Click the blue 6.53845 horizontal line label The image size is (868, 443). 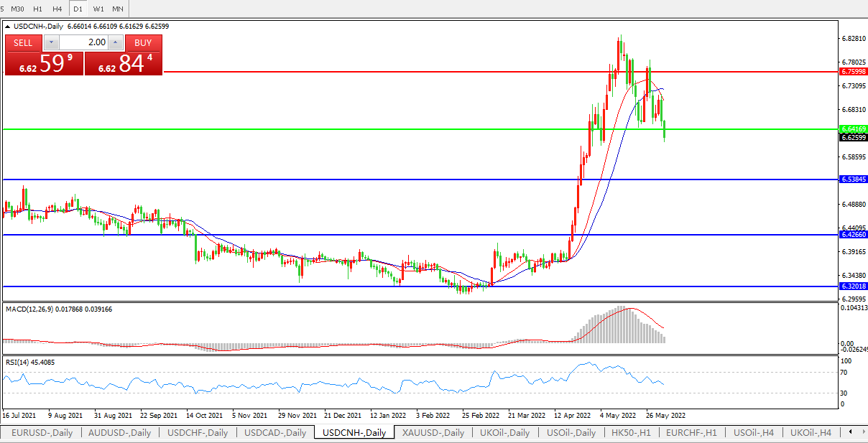pyautogui.click(x=853, y=179)
